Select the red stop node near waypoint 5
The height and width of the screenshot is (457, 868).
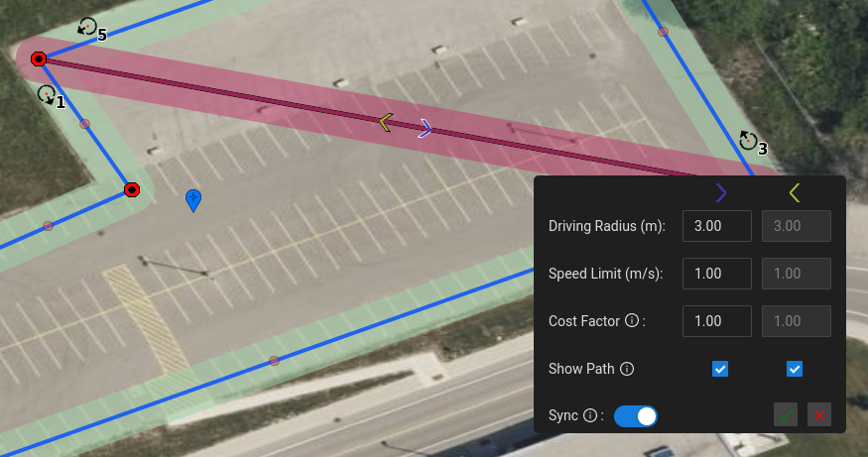39,58
